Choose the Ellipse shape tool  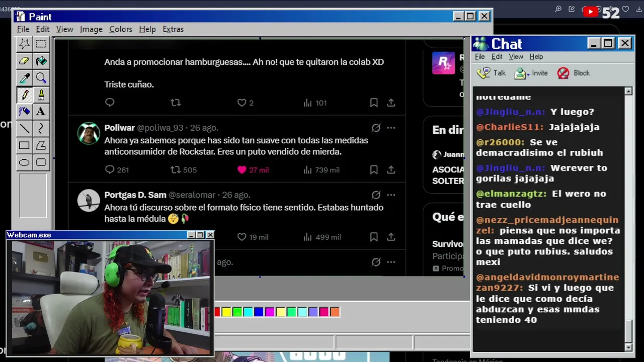coord(24,162)
